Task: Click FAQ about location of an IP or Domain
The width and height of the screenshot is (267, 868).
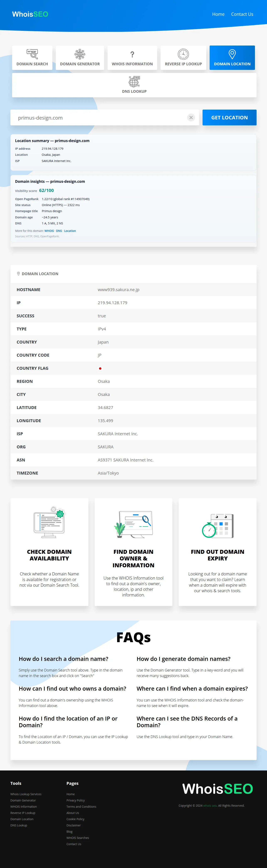Action: (x=68, y=722)
